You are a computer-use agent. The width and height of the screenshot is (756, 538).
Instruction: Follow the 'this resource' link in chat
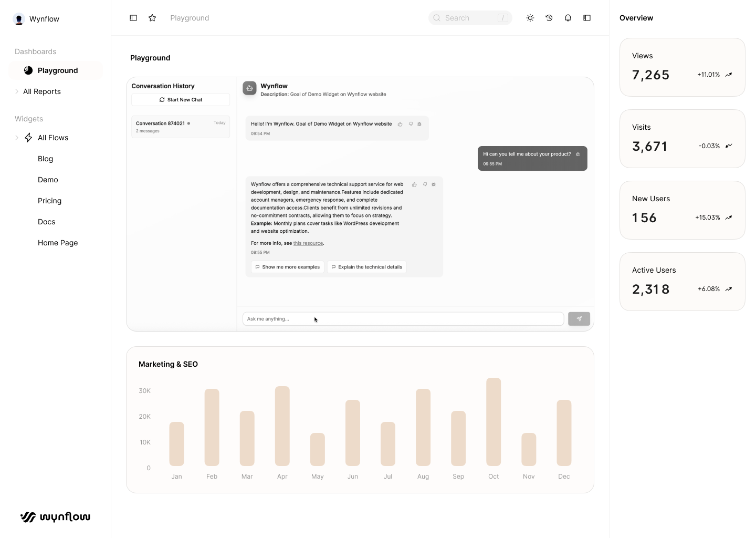(x=308, y=243)
